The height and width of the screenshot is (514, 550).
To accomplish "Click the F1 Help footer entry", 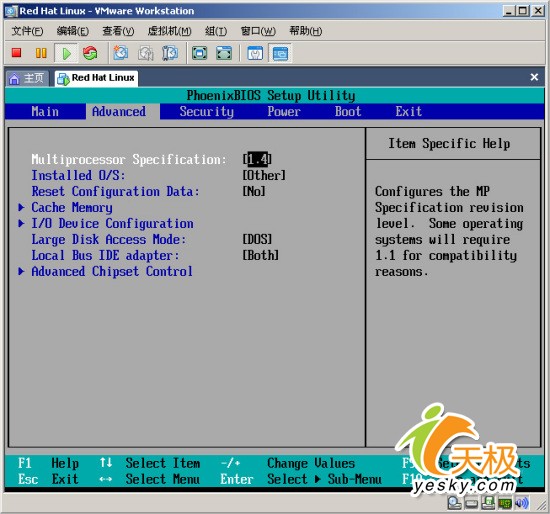I will pyautogui.click(x=48, y=463).
